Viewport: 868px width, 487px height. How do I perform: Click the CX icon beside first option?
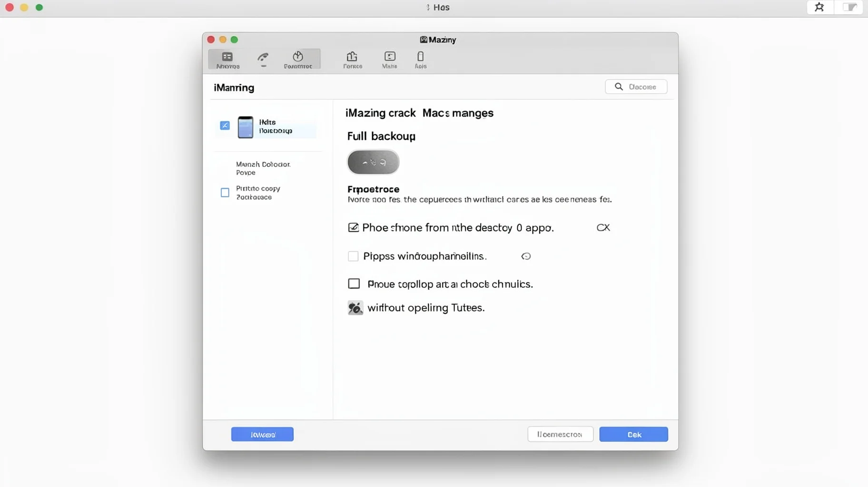pyautogui.click(x=603, y=227)
